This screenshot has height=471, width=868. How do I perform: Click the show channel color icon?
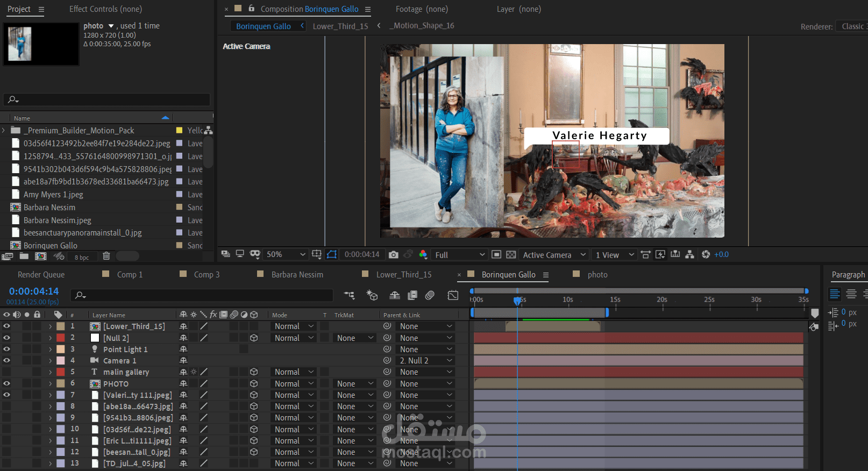(423, 254)
